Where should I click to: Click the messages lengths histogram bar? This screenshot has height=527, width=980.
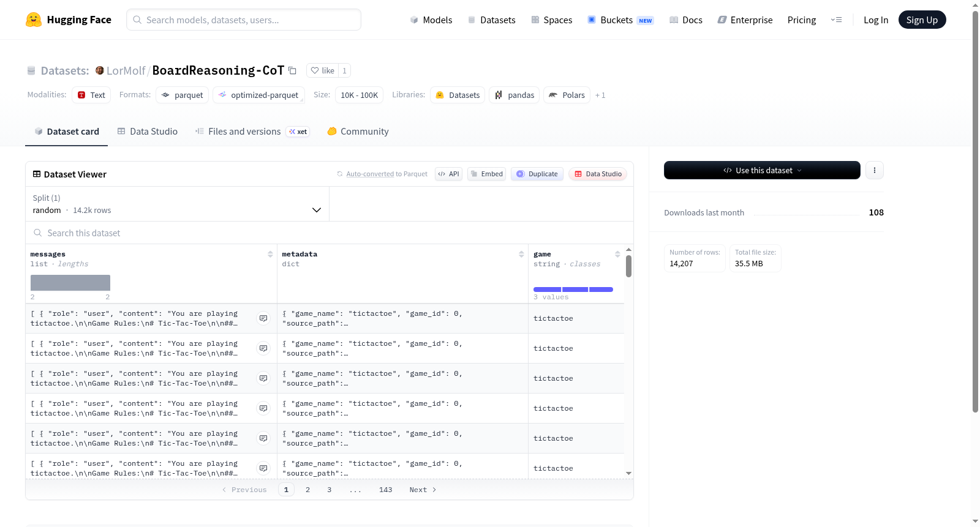(x=70, y=283)
